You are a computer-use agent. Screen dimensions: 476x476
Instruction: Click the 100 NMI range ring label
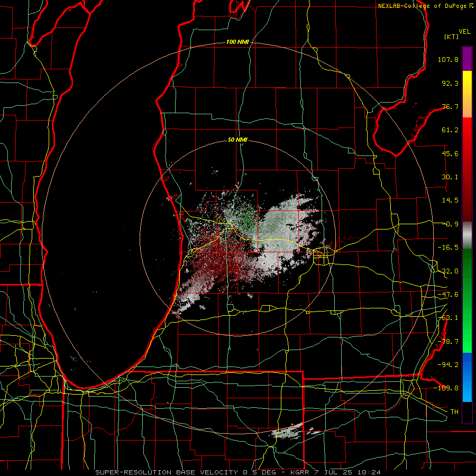pos(237,42)
